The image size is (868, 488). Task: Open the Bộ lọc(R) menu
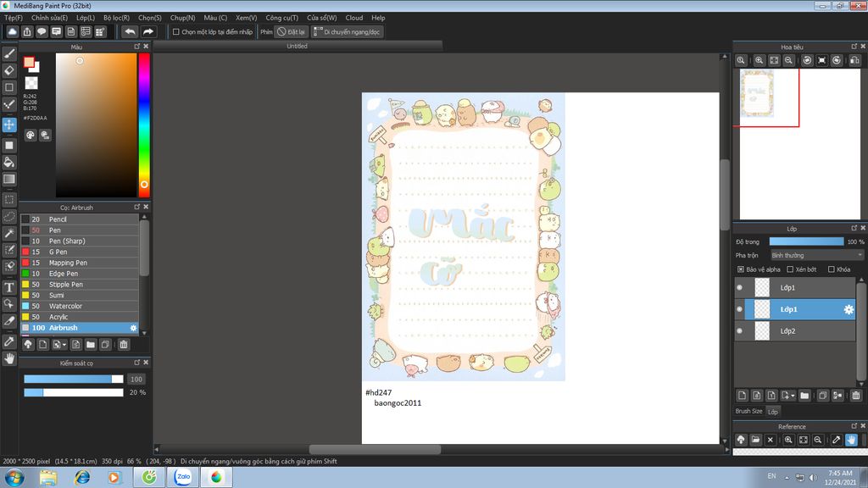coord(116,18)
